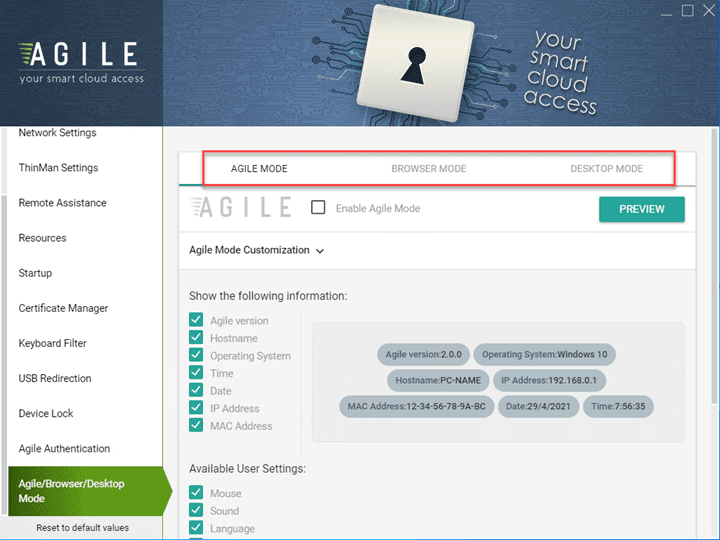Open Device Lock section
The image size is (720, 540).
click(46, 414)
